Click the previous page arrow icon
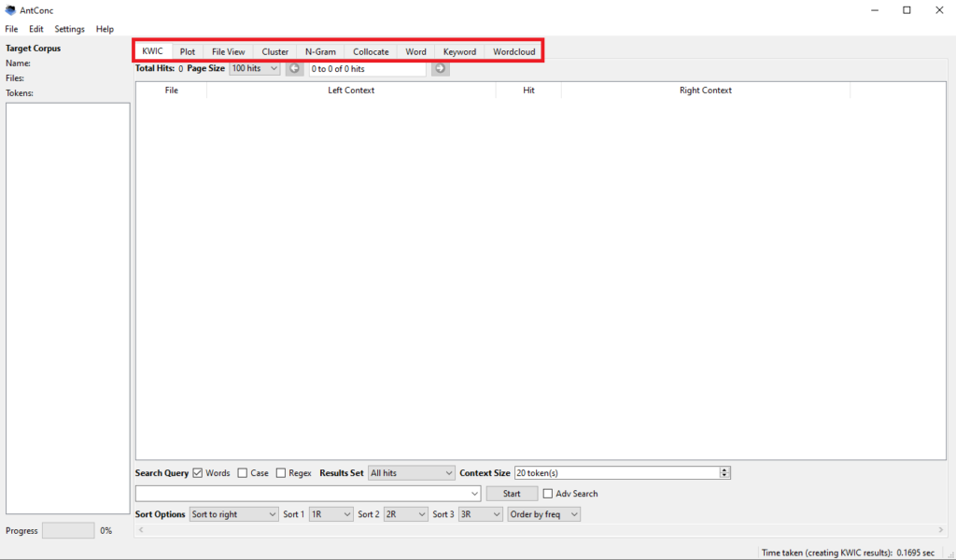 pos(294,69)
